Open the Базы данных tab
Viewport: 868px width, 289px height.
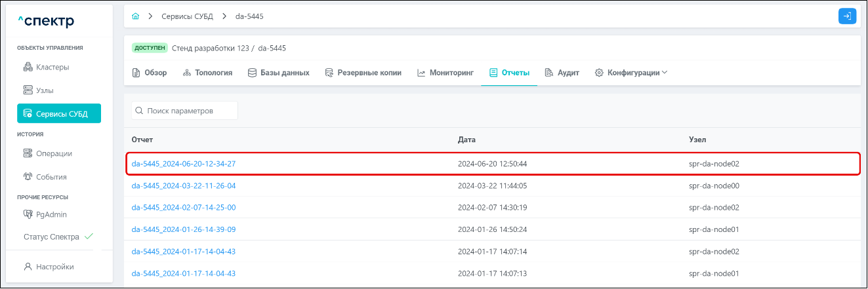tap(279, 73)
